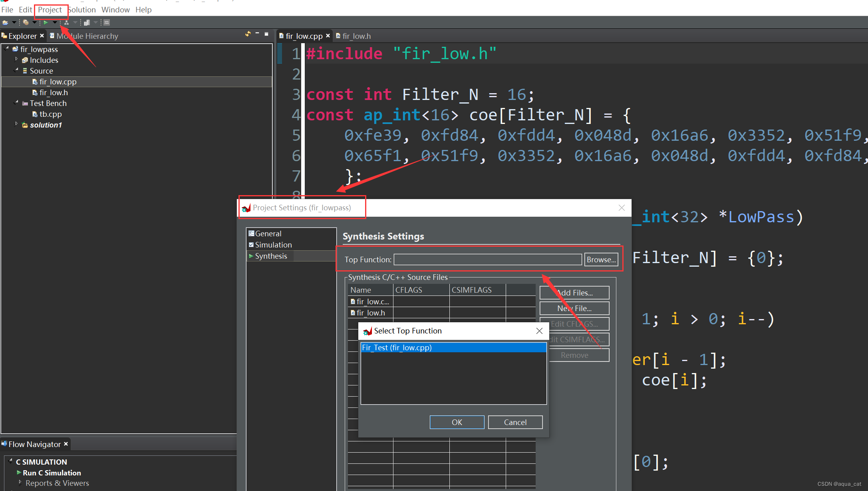Click the reports toolbar icon
Viewport: 868px width, 491px height.
pyautogui.click(x=87, y=23)
